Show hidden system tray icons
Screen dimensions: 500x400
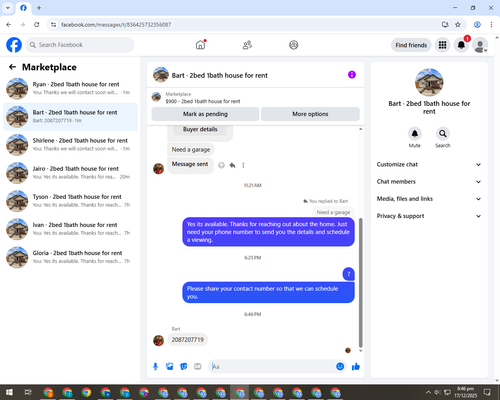pos(428,392)
